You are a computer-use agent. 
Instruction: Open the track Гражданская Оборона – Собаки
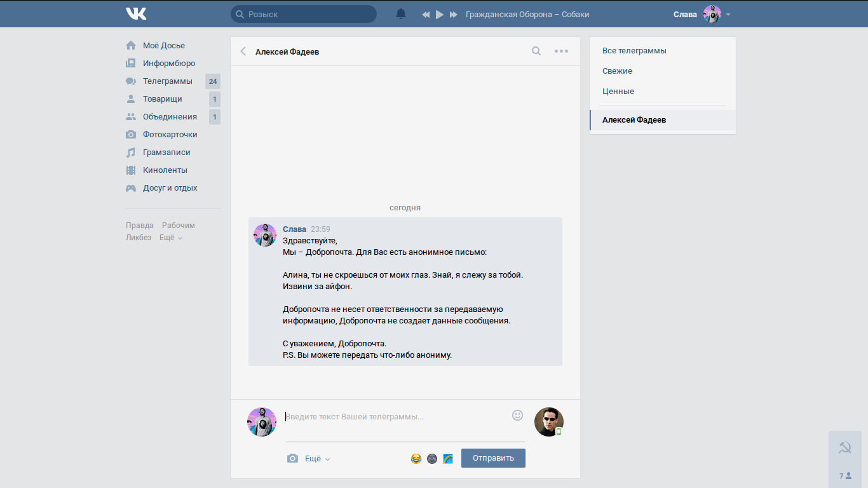pos(527,14)
